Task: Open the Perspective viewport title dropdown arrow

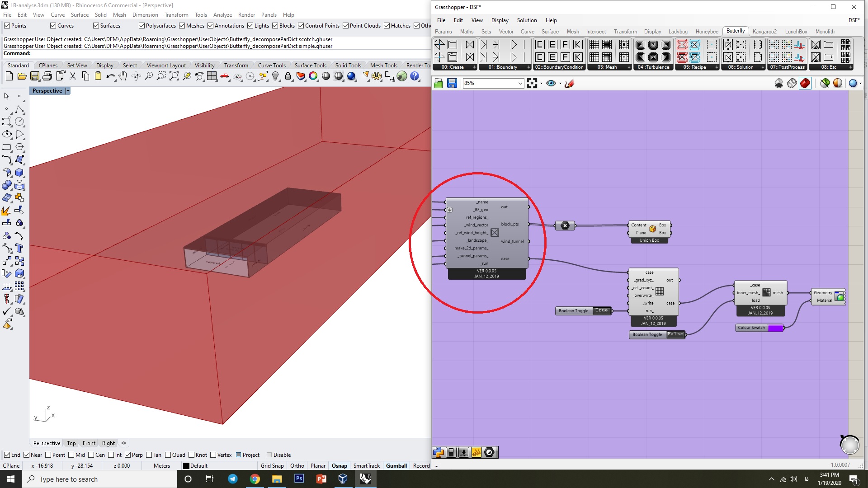Action: (x=68, y=91)
